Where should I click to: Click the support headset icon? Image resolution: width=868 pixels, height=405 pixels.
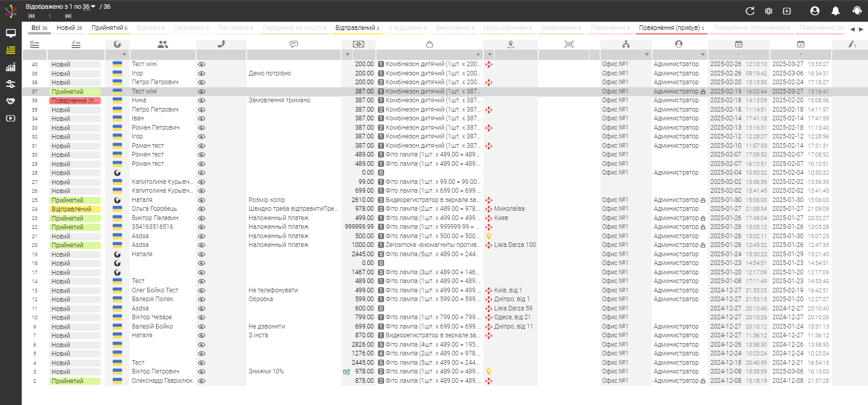(x=857, y=11)
